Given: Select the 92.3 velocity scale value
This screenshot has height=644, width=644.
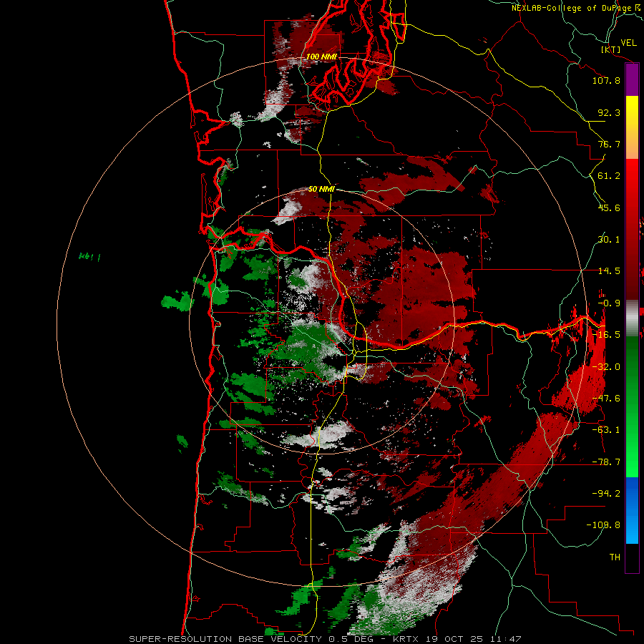Looking at the screenshot, I should 609,112.
